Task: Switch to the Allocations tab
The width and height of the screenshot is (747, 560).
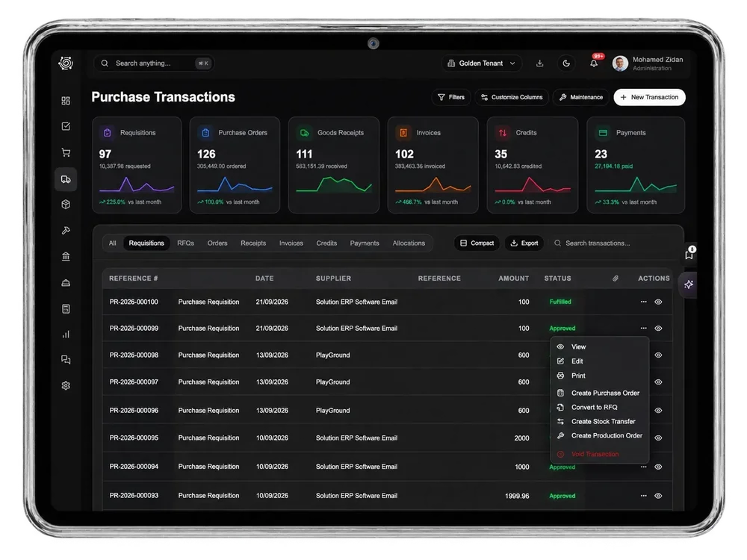Action: 409,243
